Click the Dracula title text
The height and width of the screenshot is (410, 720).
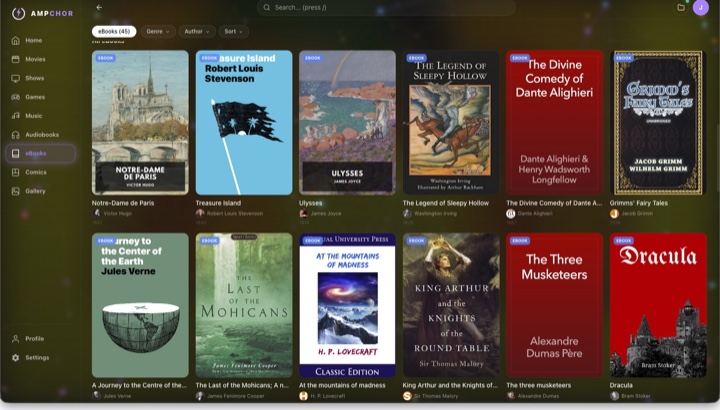click(x=621, y=385)
